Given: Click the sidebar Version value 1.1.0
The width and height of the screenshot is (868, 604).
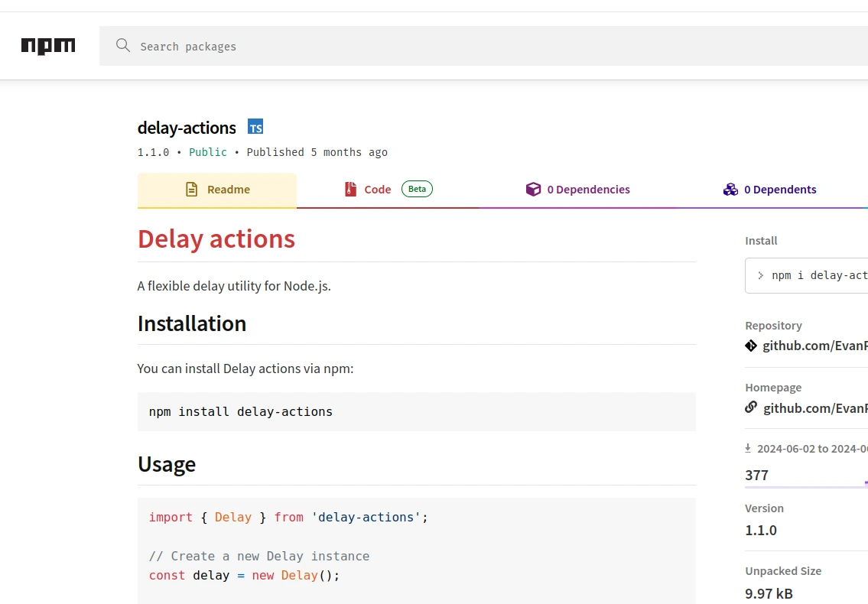Looking at the screenshot, I should click(x=761, y=531).
